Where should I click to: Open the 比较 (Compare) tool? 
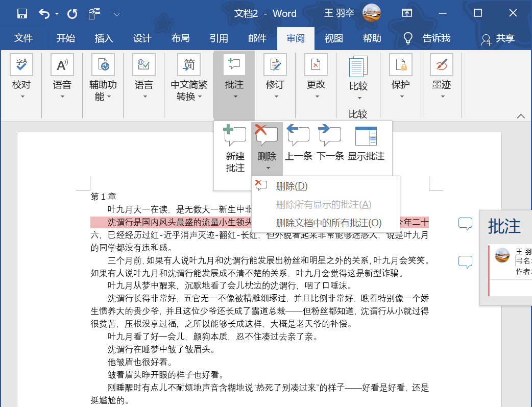[358, 74]
